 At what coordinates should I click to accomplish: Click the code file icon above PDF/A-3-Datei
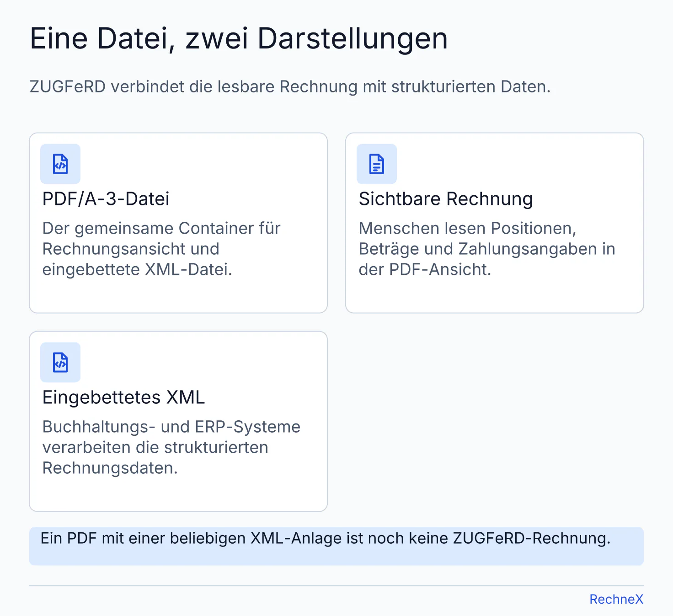60,164
